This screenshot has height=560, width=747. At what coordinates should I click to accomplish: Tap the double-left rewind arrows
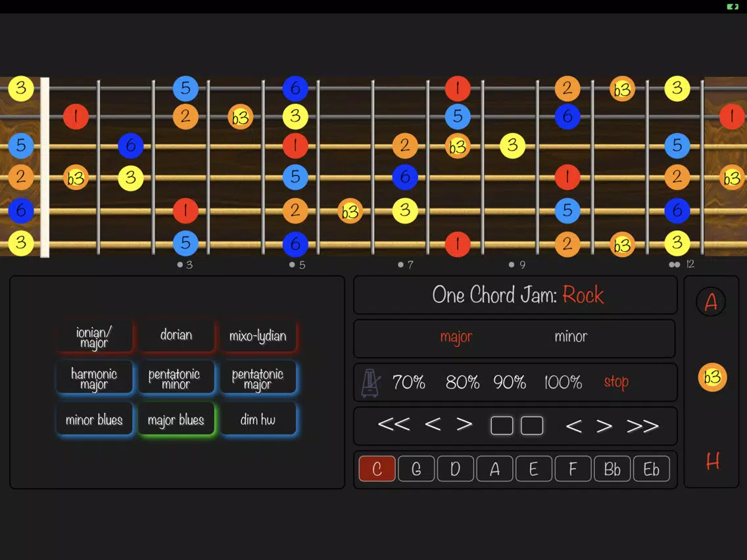pos(393,425)
